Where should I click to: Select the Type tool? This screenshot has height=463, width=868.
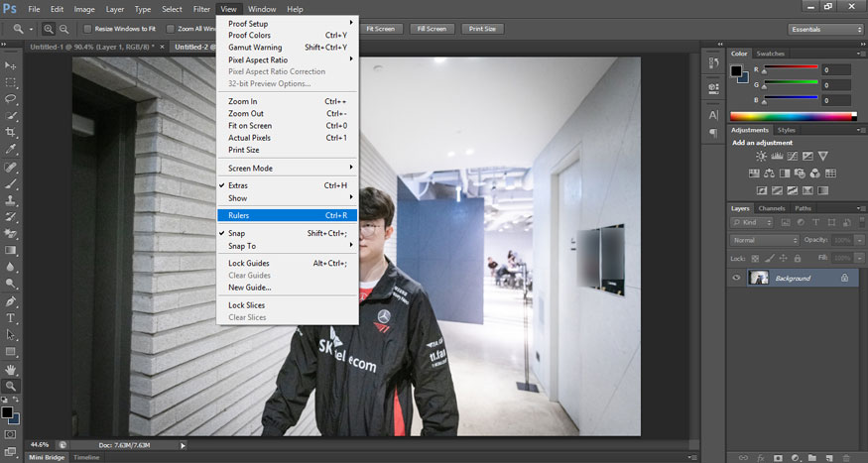pos(11,317)
